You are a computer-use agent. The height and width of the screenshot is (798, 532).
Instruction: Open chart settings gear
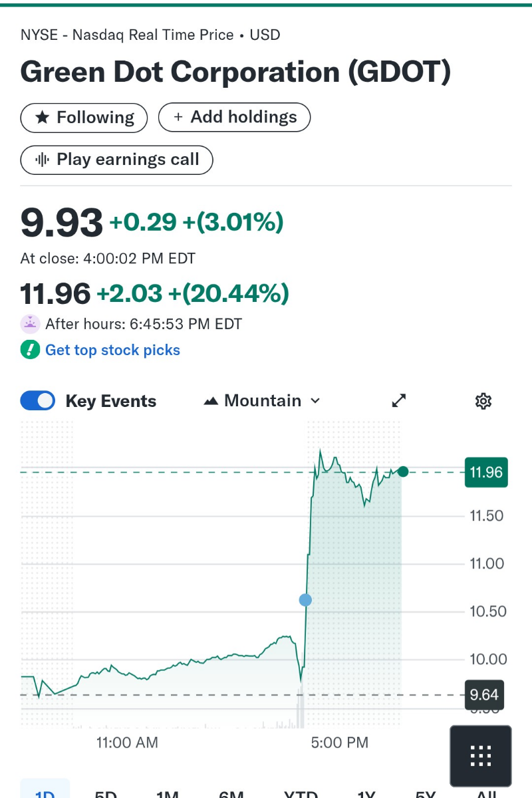483,401
